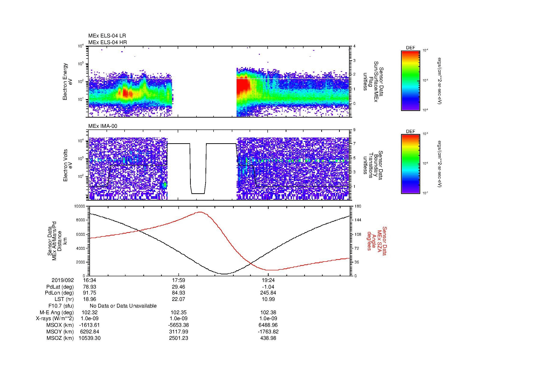
Task: Click the 'X-rays (W/m**2)' row label
Action: [55, 318]
